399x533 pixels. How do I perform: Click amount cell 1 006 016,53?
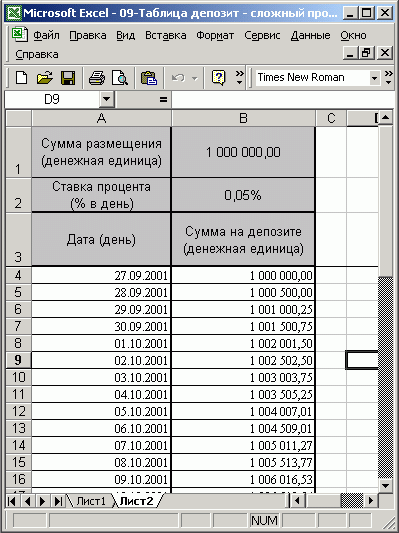[x=243, y=479]
